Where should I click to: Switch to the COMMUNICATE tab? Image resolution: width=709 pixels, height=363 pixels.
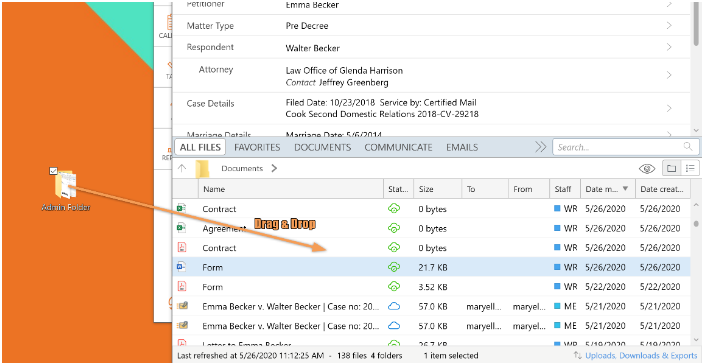[398, 147]
